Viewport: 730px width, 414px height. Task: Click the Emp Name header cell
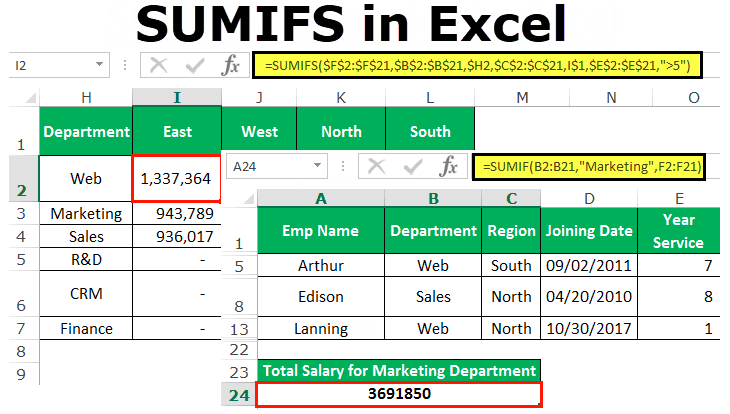tap(321, 230)
